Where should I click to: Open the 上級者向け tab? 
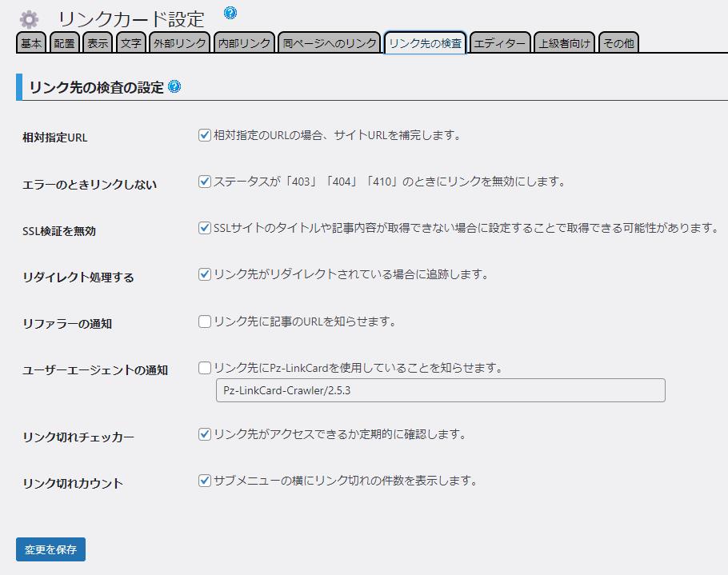coord(565,43)
